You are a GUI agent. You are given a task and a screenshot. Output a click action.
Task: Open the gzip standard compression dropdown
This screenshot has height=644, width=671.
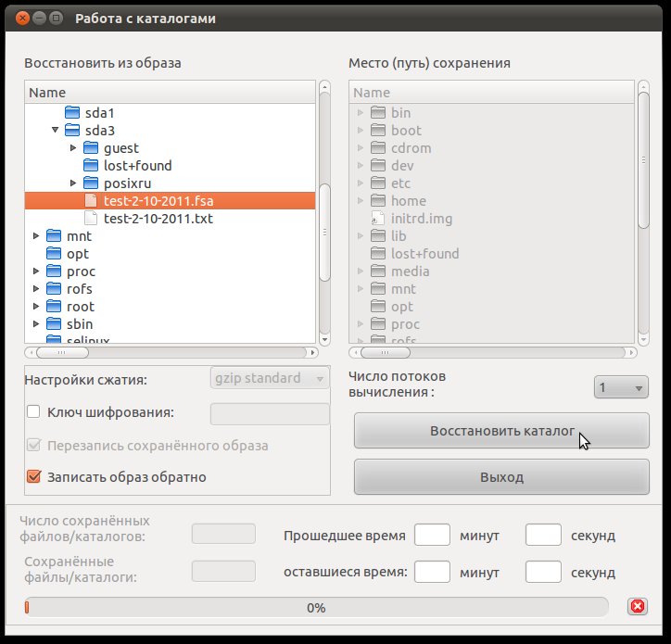270,378
